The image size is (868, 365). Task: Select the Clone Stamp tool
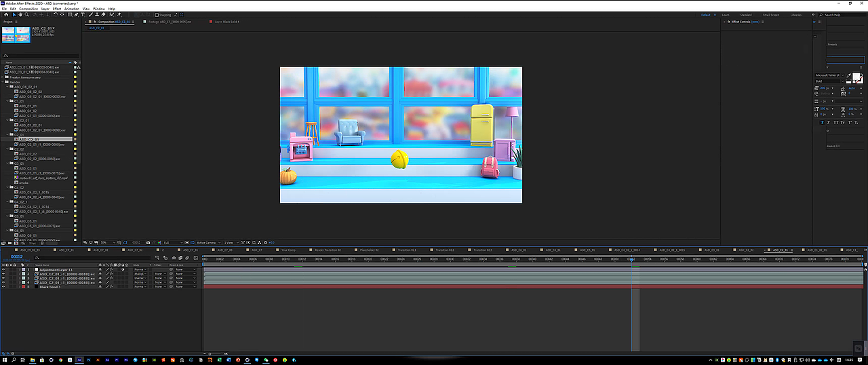97,14
